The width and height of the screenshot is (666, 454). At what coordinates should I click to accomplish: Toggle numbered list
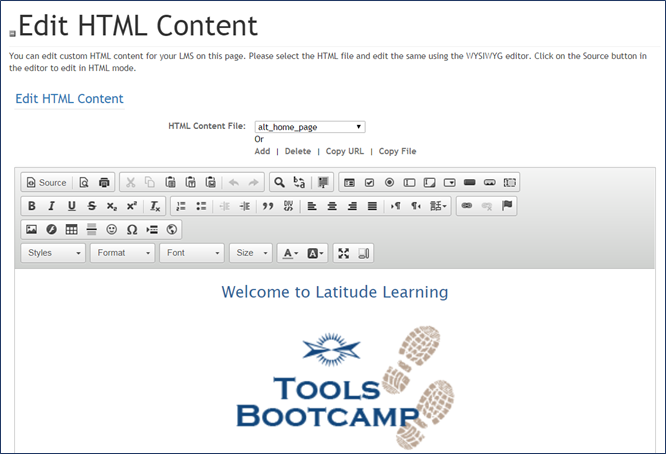(x=181, y=206)
